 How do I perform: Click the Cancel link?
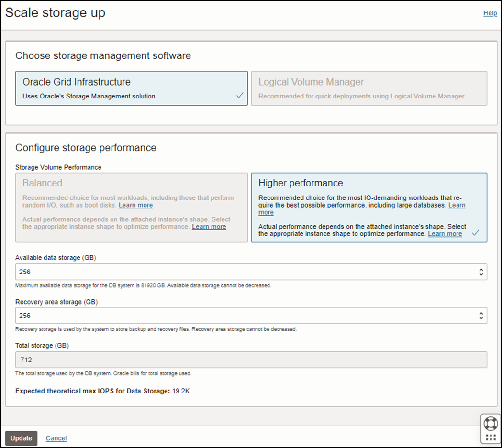click(x=56, y=438)
